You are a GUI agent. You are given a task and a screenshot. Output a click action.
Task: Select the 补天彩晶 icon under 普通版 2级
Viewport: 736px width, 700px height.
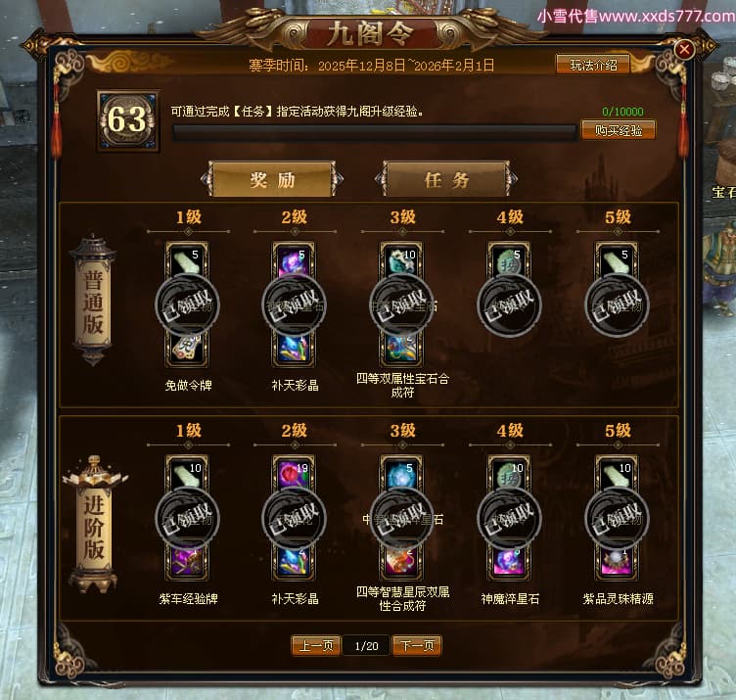coord(294,349)
